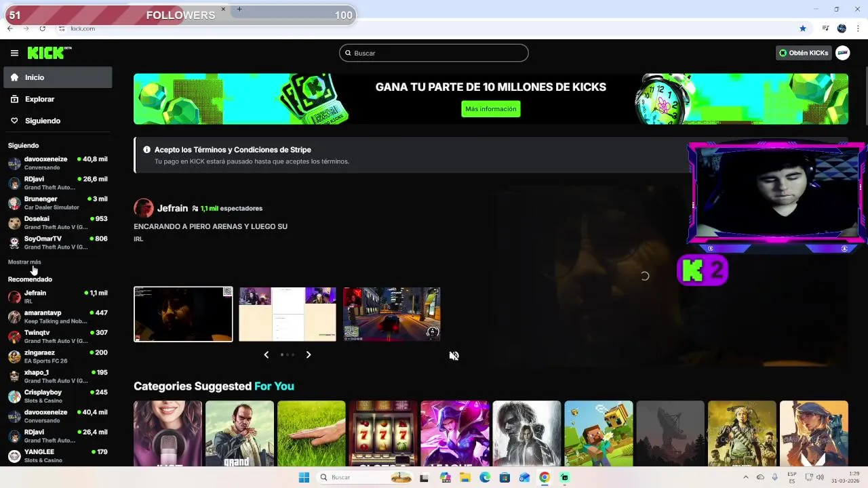
Task: Click the page vertical scrollbar
Action: point(865,97)
